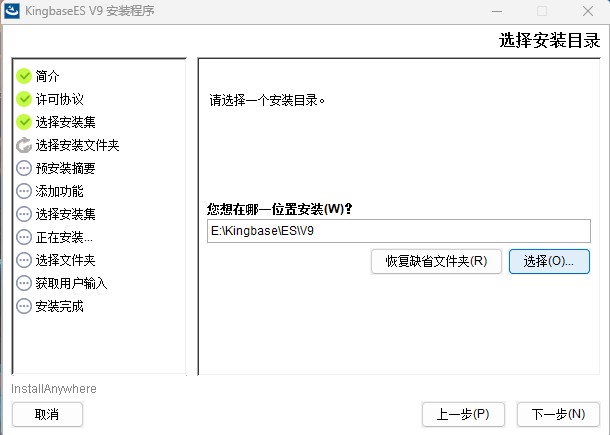The image size is (610, 435).
Task: Click the pending circle icon beside 预安装摘要
Action: pyautogui.click(x=24, y=168)
